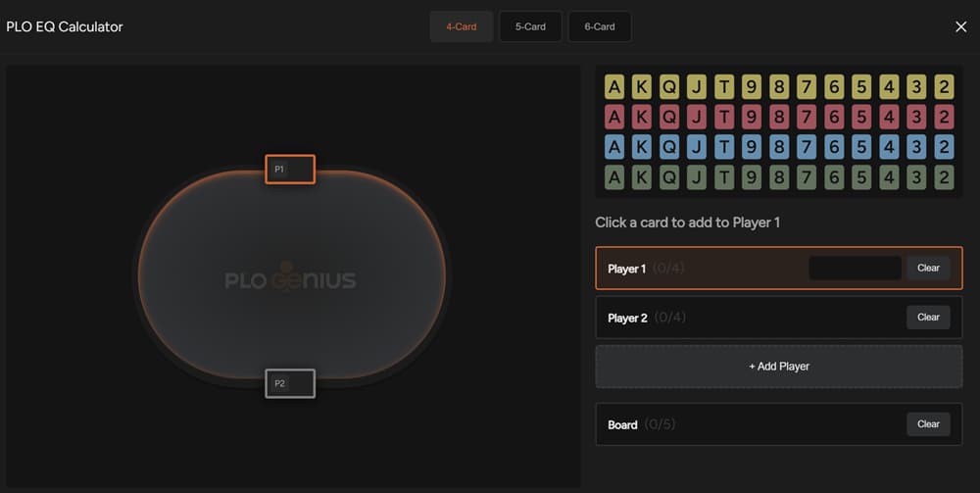The image size is (980, 493).
Task: Click the blue Ten card
Action: (x=724, y=147)
